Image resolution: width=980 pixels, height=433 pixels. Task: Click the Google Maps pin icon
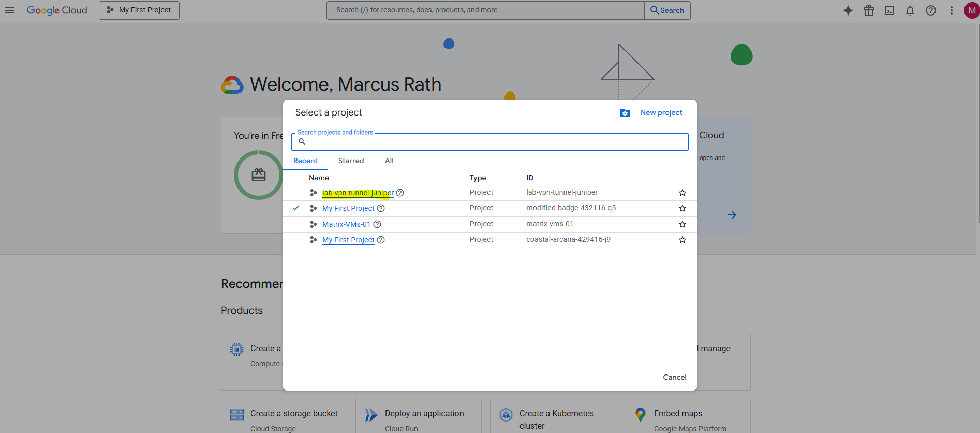click(x=641, y=414)
